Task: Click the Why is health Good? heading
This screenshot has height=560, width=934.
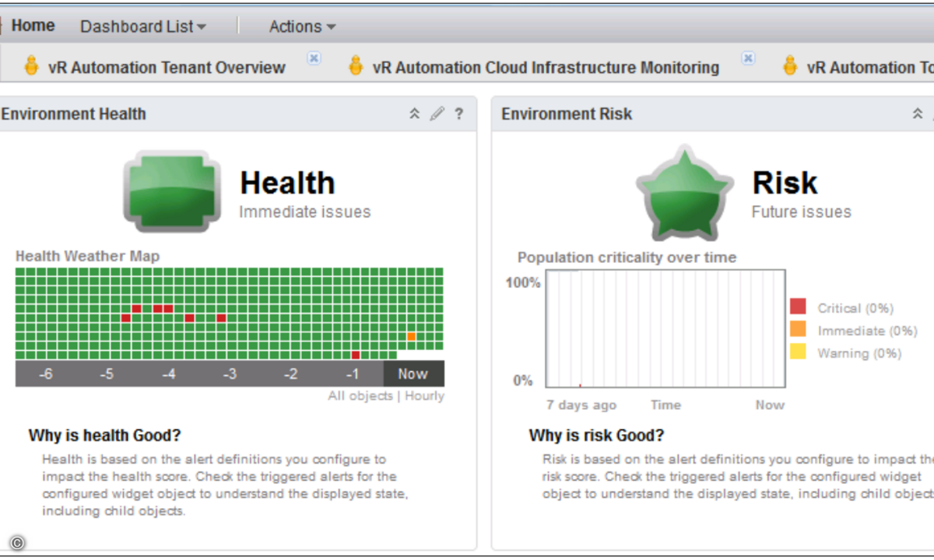Action: click(x=105, y=436)
